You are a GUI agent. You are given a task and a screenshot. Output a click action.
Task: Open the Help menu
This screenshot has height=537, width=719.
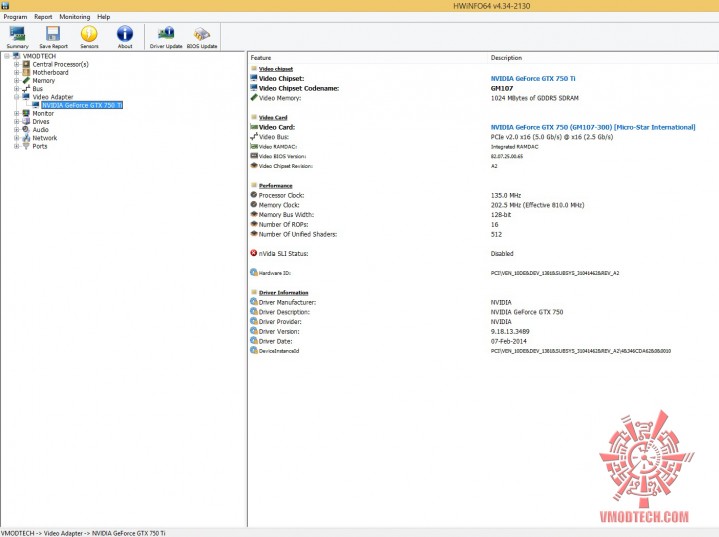click(104, 17)
